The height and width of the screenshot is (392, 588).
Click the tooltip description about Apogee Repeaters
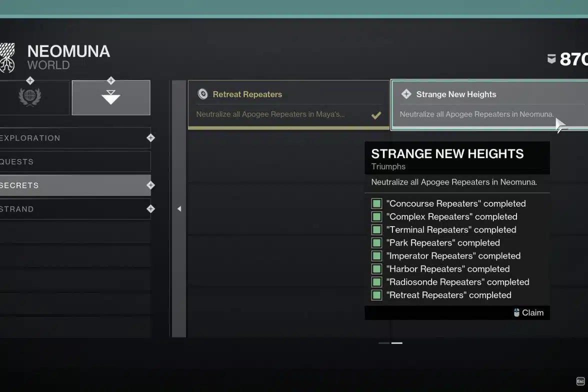454,182
